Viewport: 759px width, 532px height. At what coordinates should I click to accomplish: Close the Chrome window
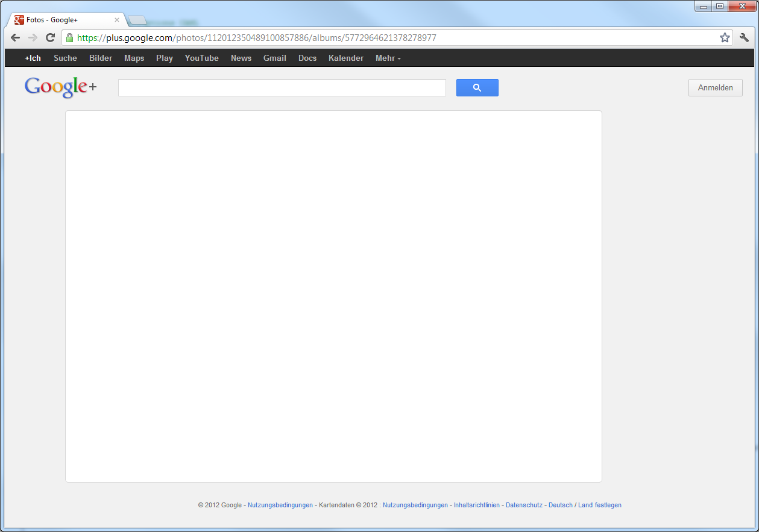point(742,6)
